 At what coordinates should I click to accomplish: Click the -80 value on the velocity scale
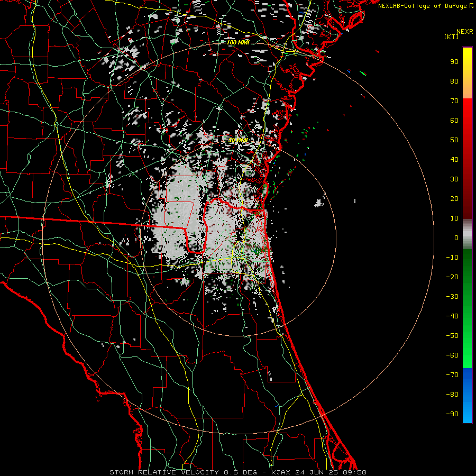(452, 395)
